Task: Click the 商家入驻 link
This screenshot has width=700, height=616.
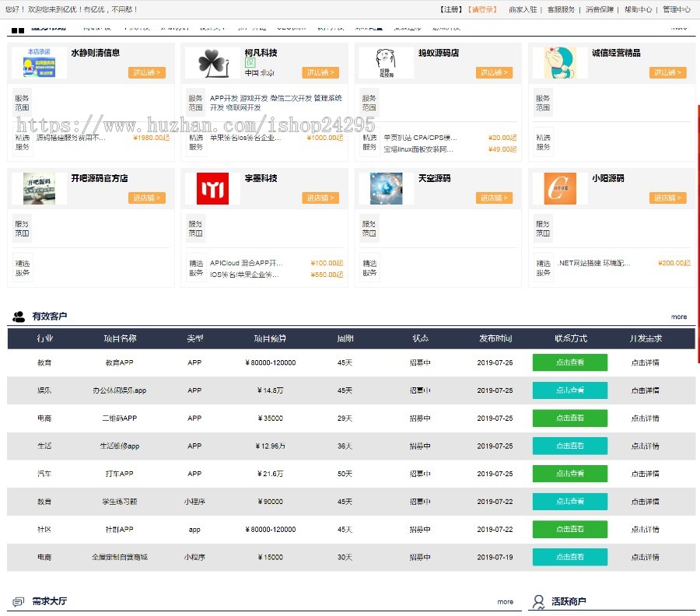Action: [x=523, y=10]
